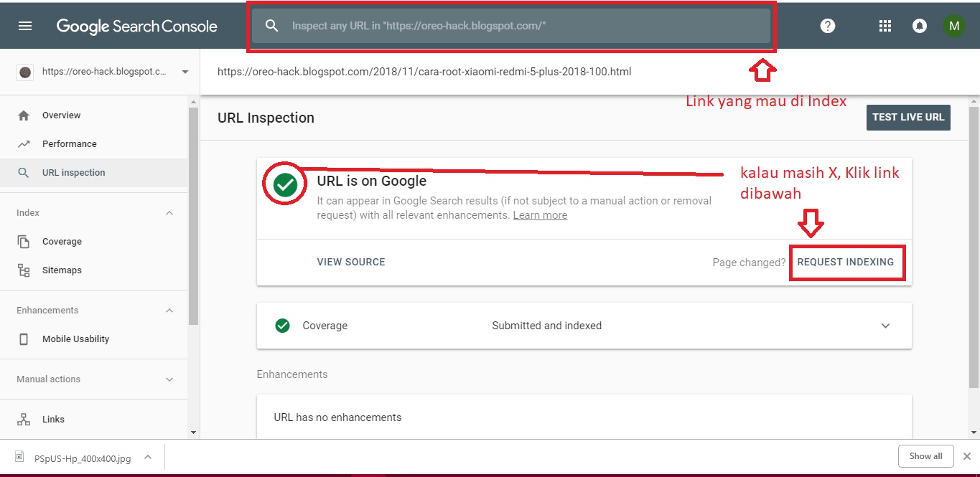Image resolution: width=980 pixels, height=477 pixels.
Task: Expand the Coverage details chevron
Action: pos(886,326)
